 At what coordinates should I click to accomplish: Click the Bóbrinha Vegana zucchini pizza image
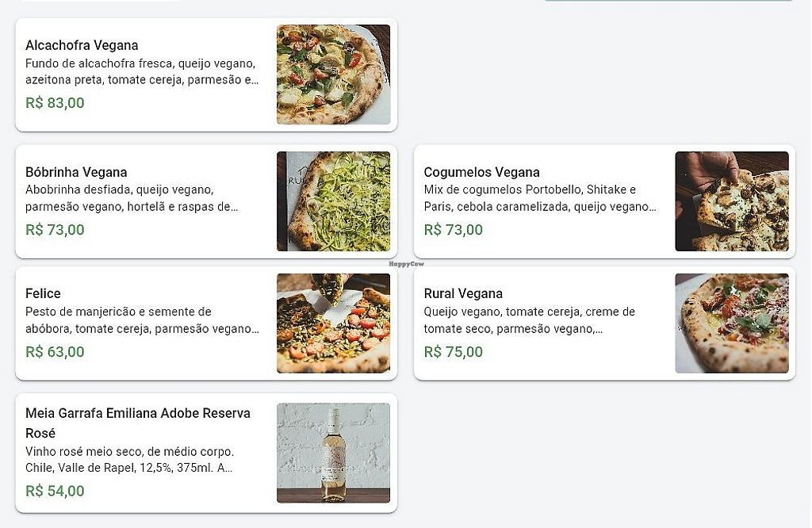(x=333, y=201)
